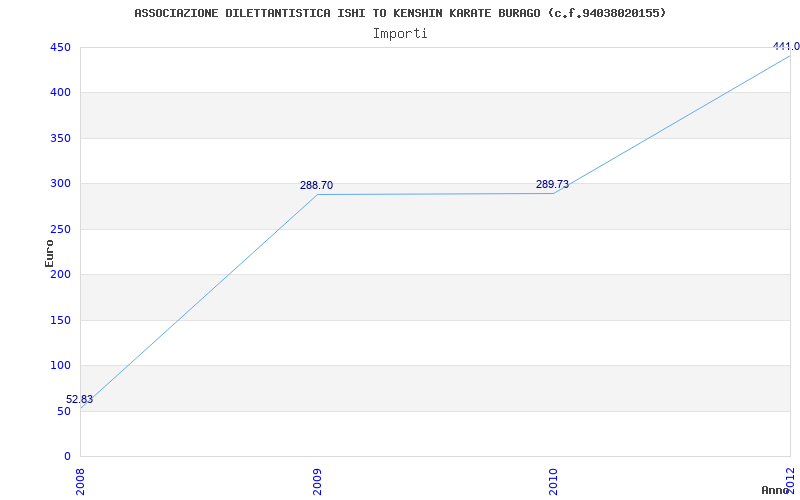Click the 450 y-axis tick label
This screenshot has width=800, height=500.
(60, 47)
